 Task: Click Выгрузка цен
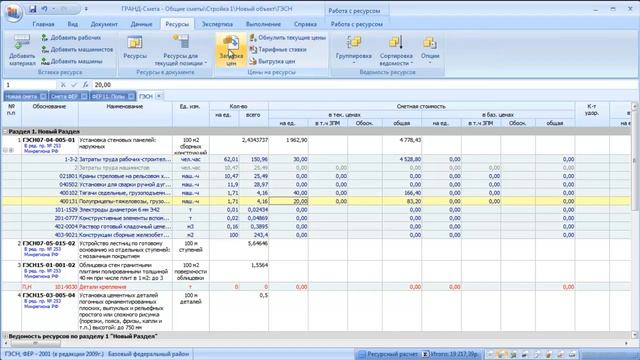pyautogui.click(x=272, y=61)
